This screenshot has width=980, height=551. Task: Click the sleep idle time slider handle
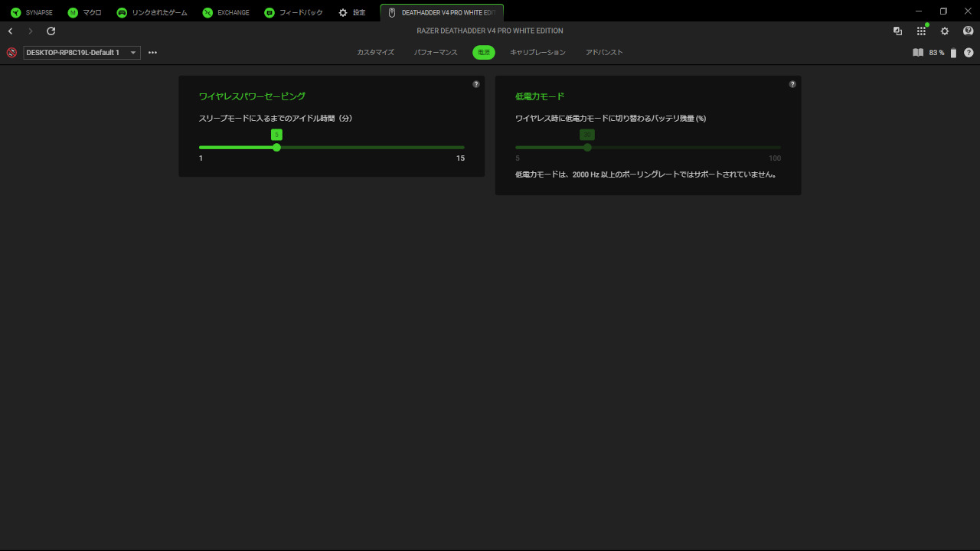276,147
